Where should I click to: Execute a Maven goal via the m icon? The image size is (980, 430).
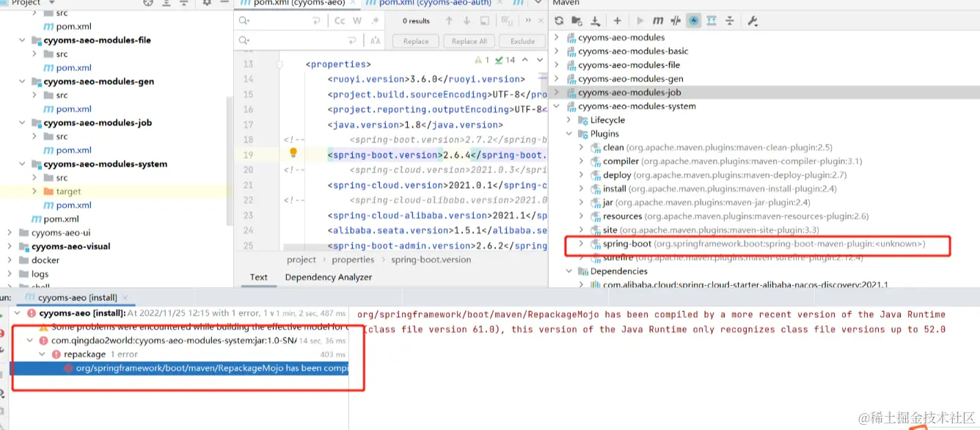point(658,21)
